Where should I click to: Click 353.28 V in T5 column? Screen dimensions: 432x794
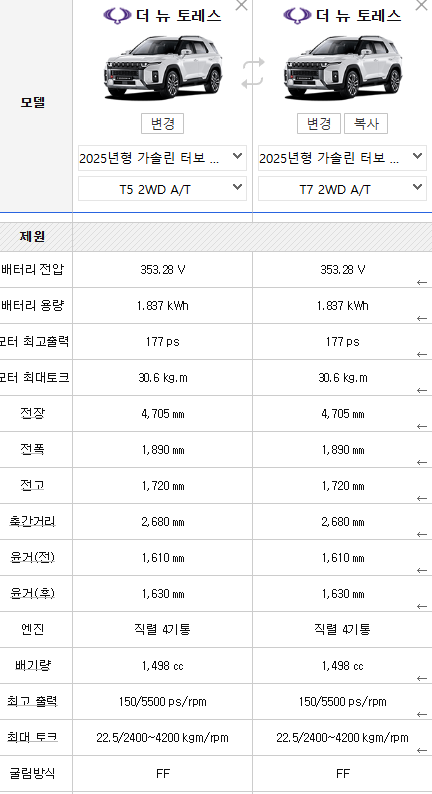pos(163,269)
